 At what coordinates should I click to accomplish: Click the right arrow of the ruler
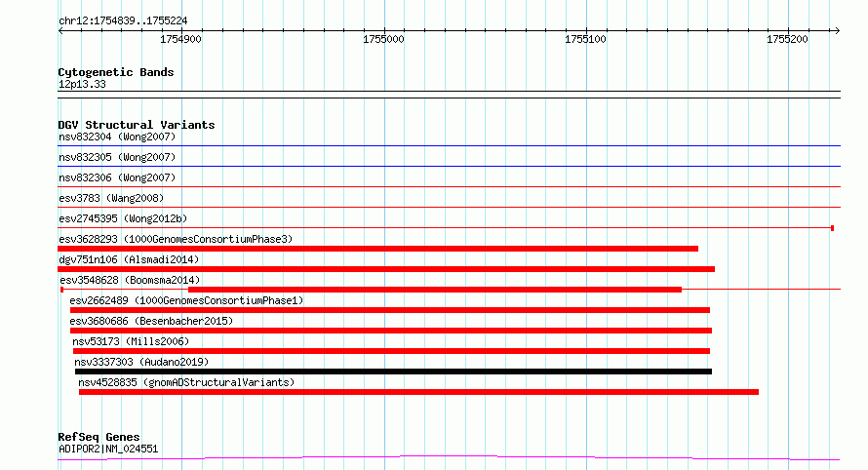click(x=837, y=31)
